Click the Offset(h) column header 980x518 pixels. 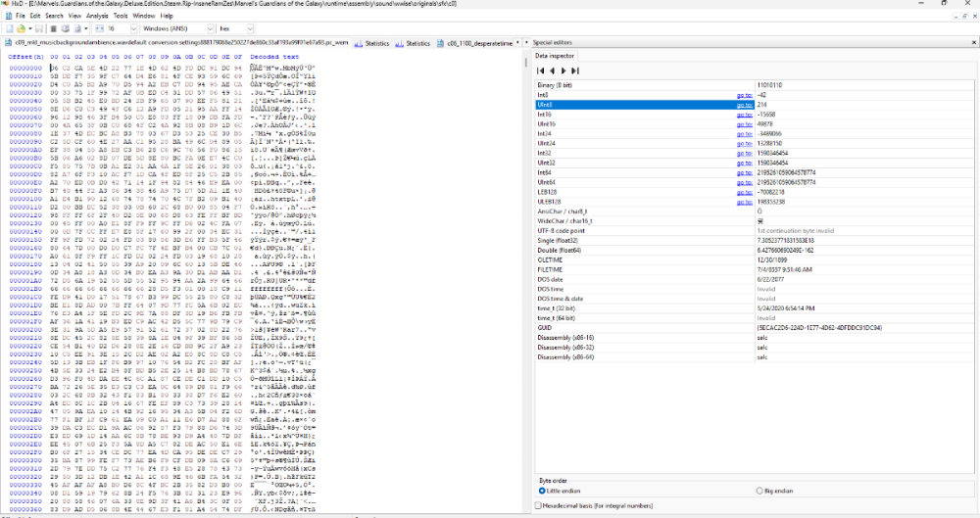25,57
